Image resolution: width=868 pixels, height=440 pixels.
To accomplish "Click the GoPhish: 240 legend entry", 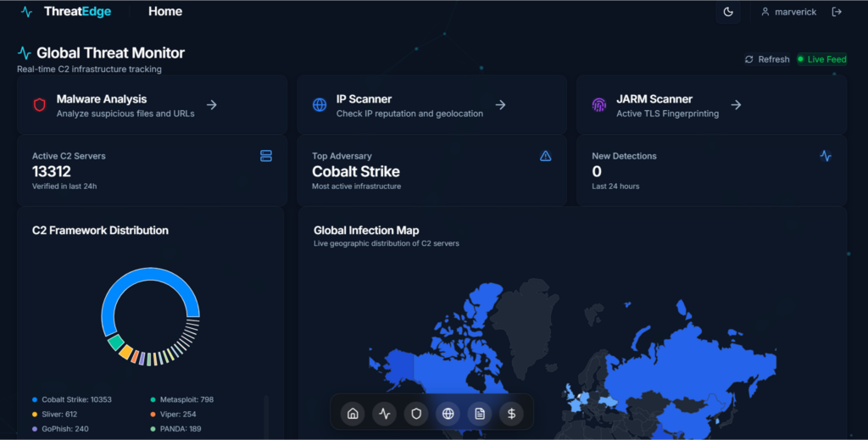I will (60, 429).
